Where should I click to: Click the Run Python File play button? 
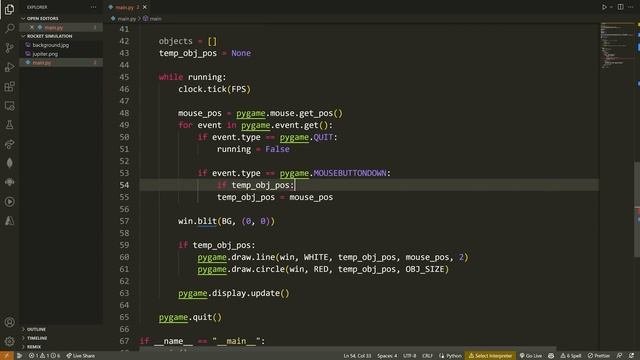(x=604, y=7)
